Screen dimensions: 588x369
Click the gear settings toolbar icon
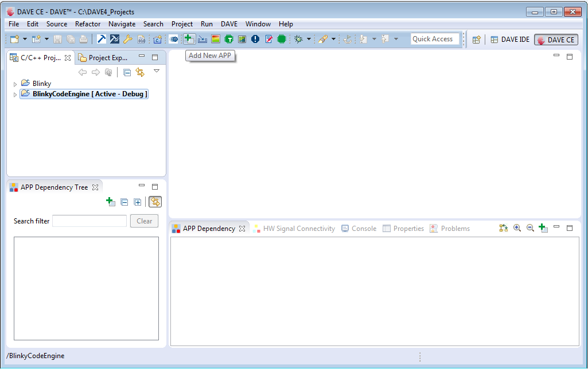pyautogui.click(x=174, y=39)
